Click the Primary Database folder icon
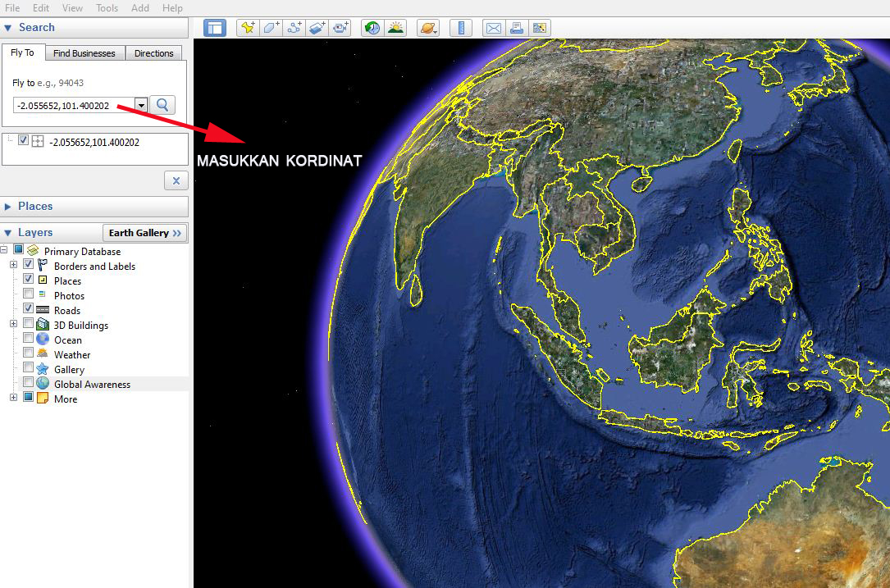This screenshot has height=588, width=890. coord(33,250)
